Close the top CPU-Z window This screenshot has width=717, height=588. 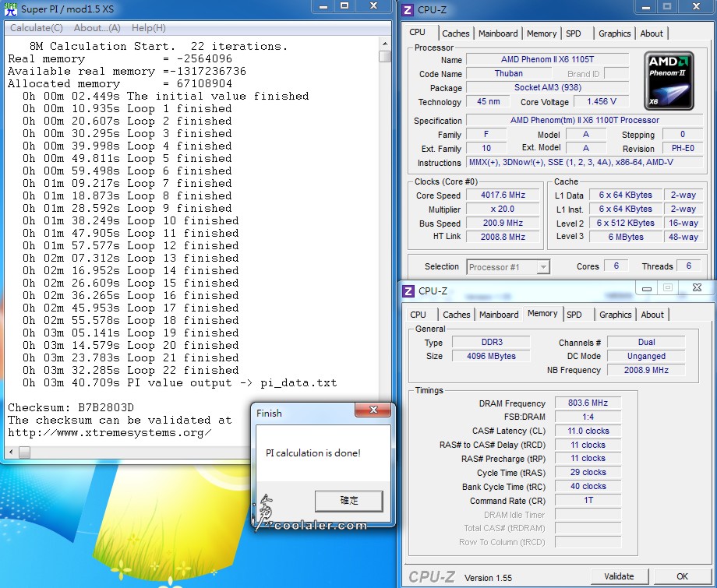696,7
